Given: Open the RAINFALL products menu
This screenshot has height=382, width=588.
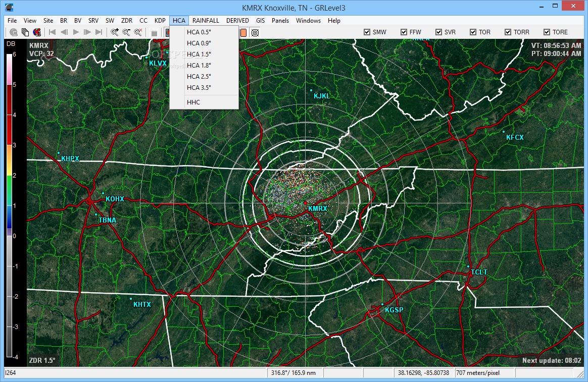Looking at the screenshot, I should (206, 21).
